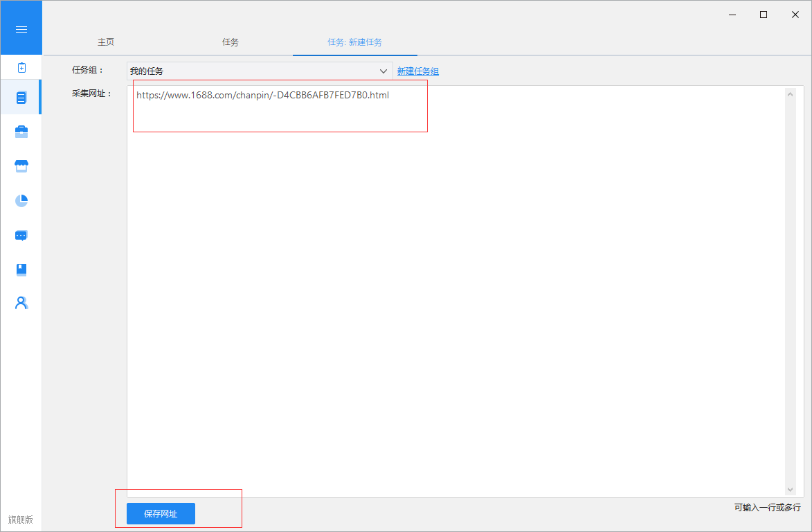This screenshot has width=812, height=532.
Task: Select the 任务: 新建任务 tab
Action: (354, 42)
